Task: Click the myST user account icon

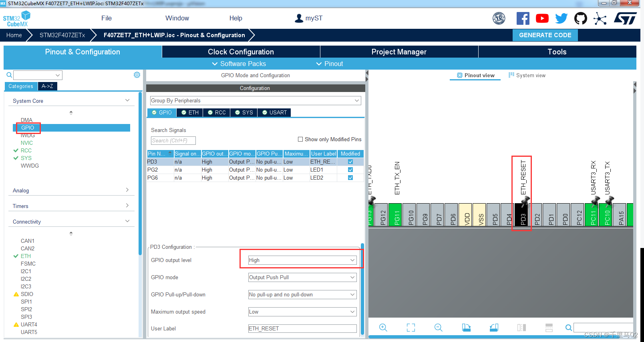Action: pos(299,18)
